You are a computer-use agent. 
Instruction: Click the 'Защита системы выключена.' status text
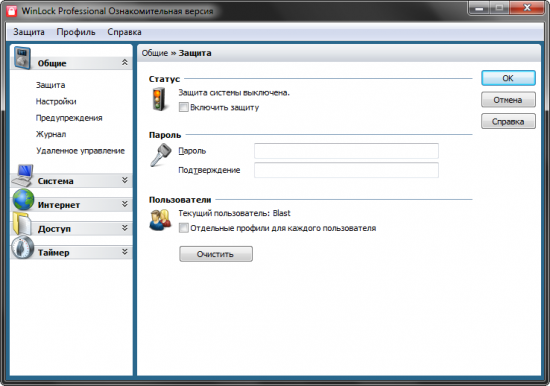pos(234,93)
